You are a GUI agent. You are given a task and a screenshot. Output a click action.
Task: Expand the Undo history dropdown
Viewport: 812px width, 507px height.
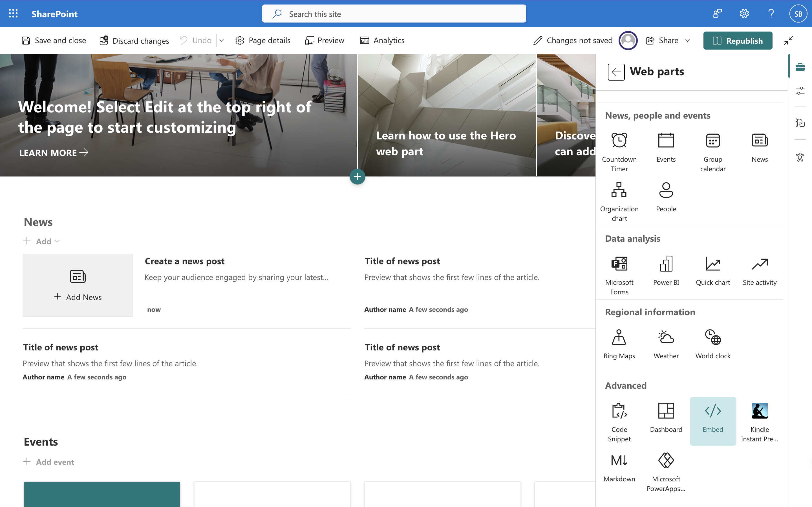(x=222, y=41)
